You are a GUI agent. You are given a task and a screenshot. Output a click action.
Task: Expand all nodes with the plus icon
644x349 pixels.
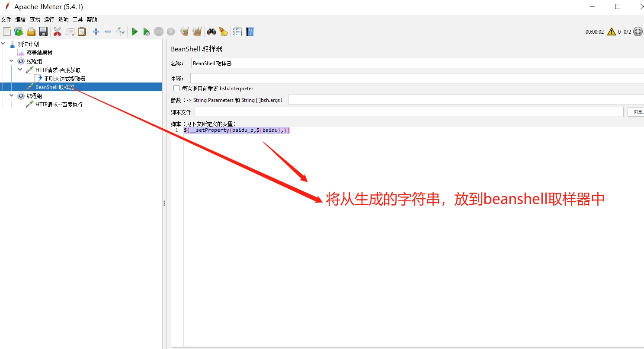click(x=96, y=32)
